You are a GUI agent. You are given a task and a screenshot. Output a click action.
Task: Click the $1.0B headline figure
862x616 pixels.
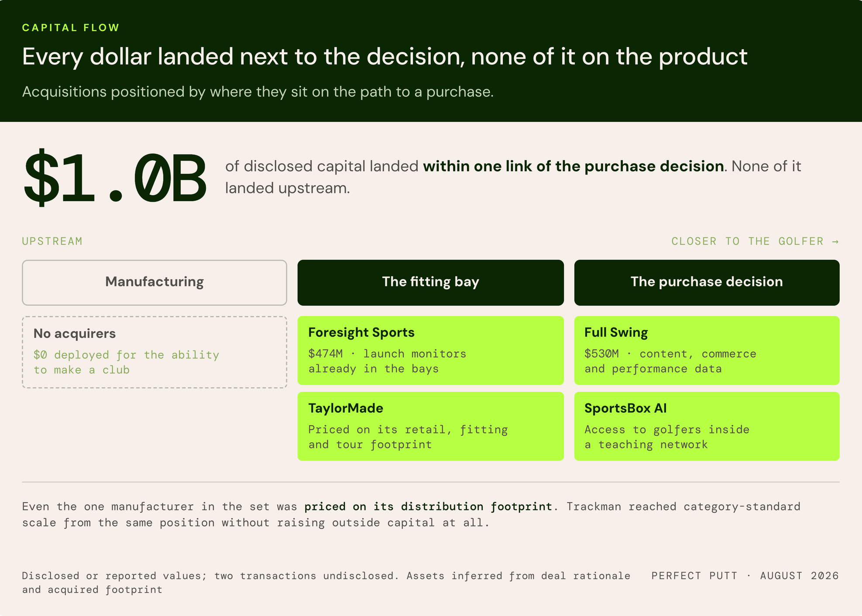coord(114,178)
